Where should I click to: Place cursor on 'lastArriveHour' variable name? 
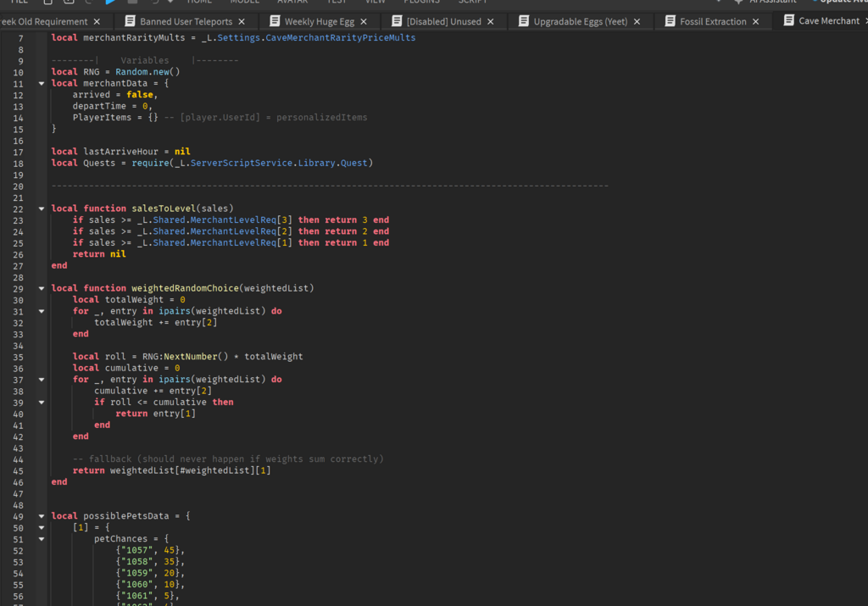point(120,152)
